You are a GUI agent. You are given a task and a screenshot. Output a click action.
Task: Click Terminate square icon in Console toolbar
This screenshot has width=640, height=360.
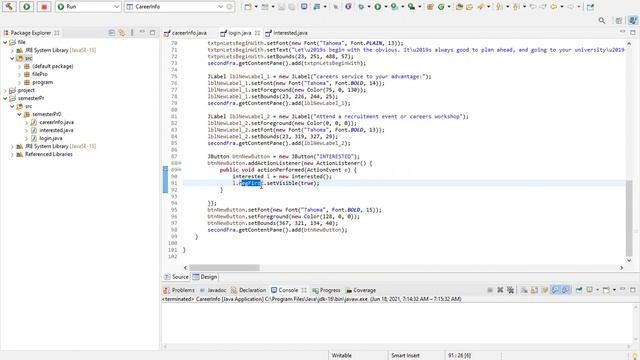(490, 290)
